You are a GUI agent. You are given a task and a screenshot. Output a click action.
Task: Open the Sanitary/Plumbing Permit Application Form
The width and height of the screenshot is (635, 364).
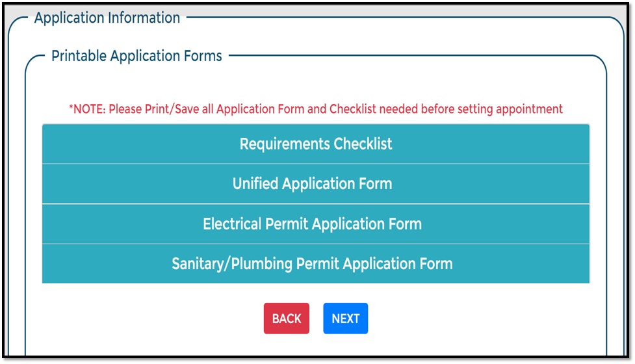(x=313, y=264)
